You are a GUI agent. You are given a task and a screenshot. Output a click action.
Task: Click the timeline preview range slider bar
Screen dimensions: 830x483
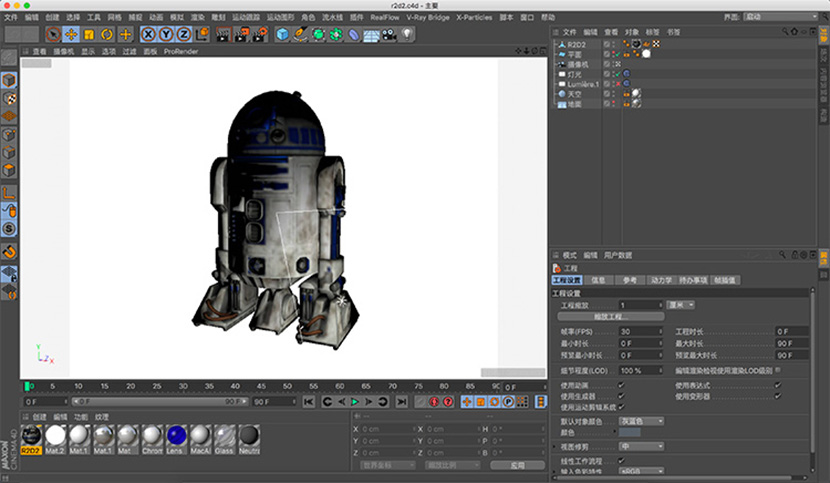(160, 402)
